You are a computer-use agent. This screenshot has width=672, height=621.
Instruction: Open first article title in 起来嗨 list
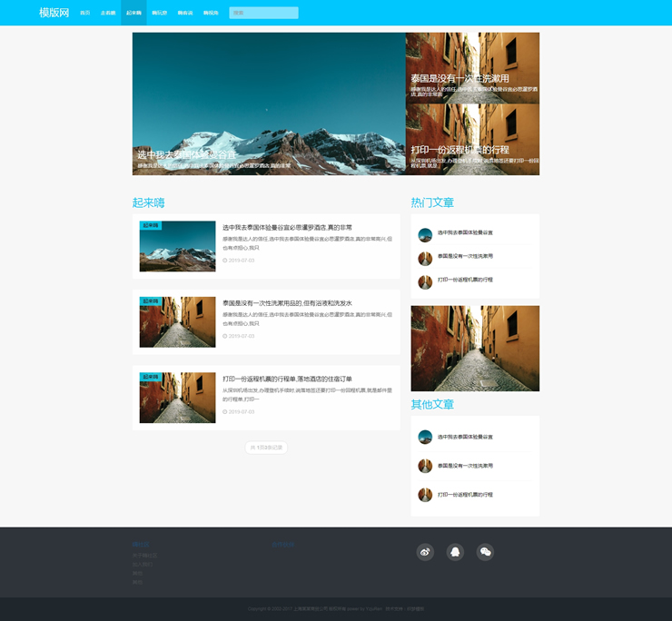(x=287, y=228)
